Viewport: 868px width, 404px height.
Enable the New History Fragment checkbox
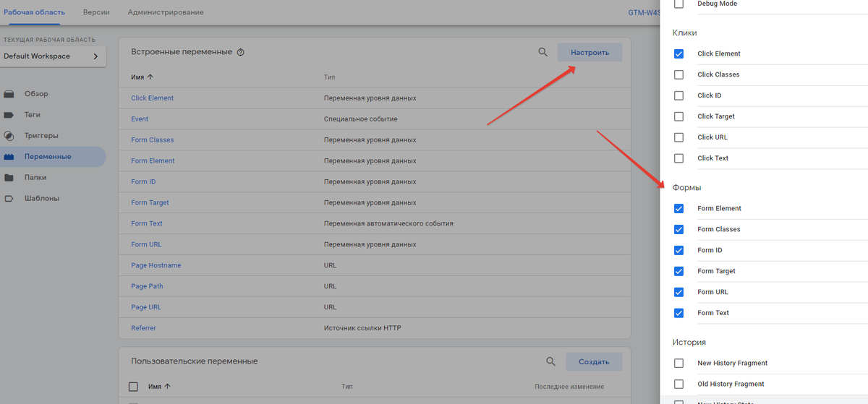click(x=678, y=363)
